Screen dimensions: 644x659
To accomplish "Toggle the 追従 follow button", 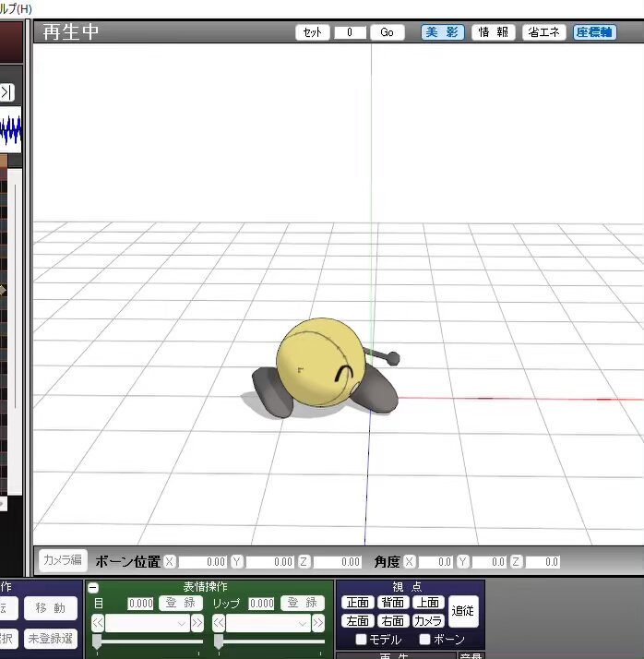I will click(x=463, y=611).
